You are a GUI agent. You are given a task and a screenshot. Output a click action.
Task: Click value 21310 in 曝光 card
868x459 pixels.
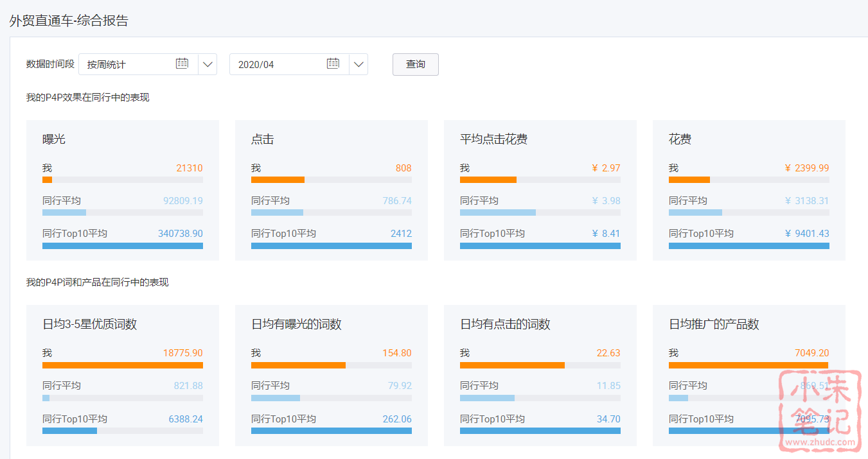[x=189, y=168]
